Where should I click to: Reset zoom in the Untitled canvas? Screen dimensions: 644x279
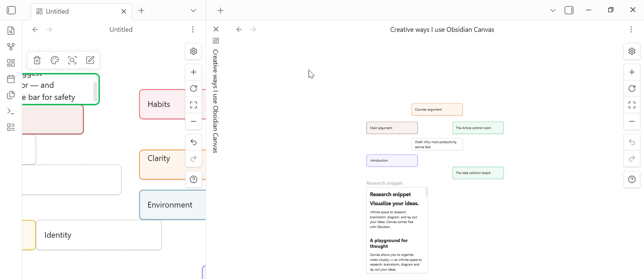pos(194,89)
